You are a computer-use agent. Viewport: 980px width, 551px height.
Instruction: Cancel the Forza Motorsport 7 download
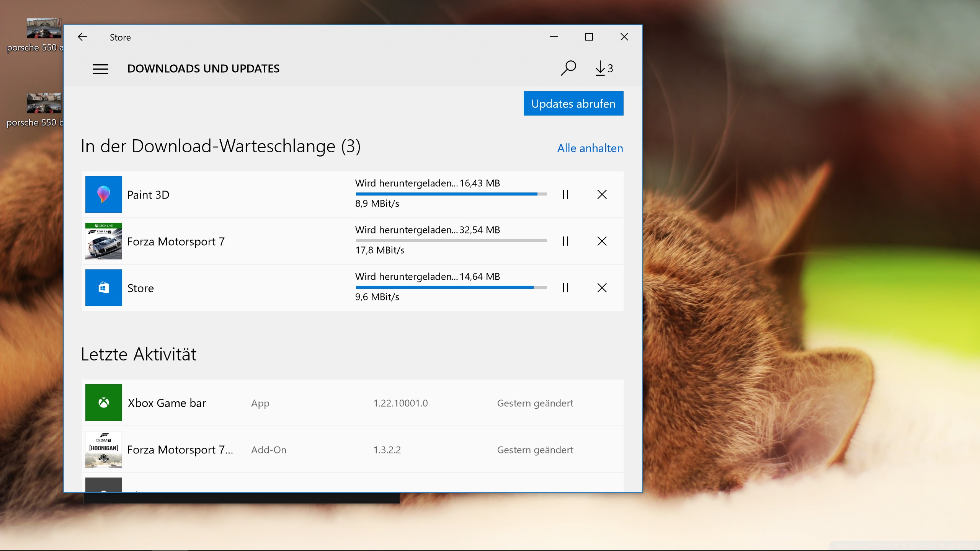pyautogui.click(x=602, y=241)
